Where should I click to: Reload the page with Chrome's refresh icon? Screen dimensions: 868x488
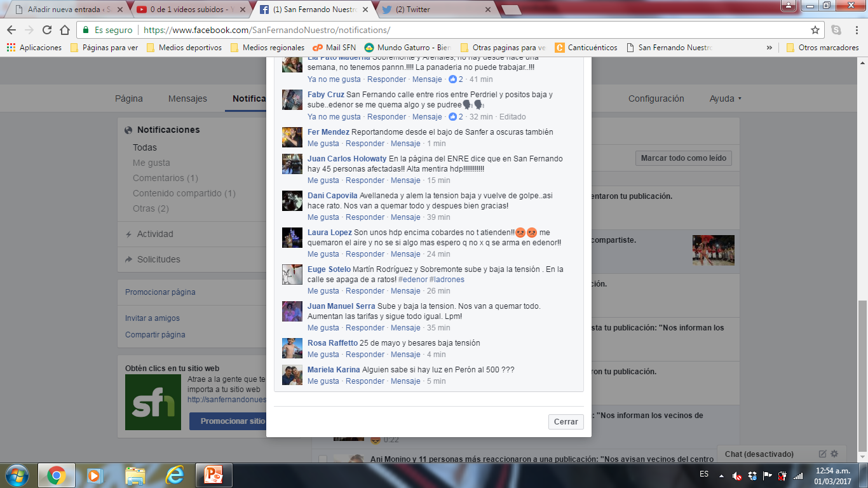pos(47,30)
